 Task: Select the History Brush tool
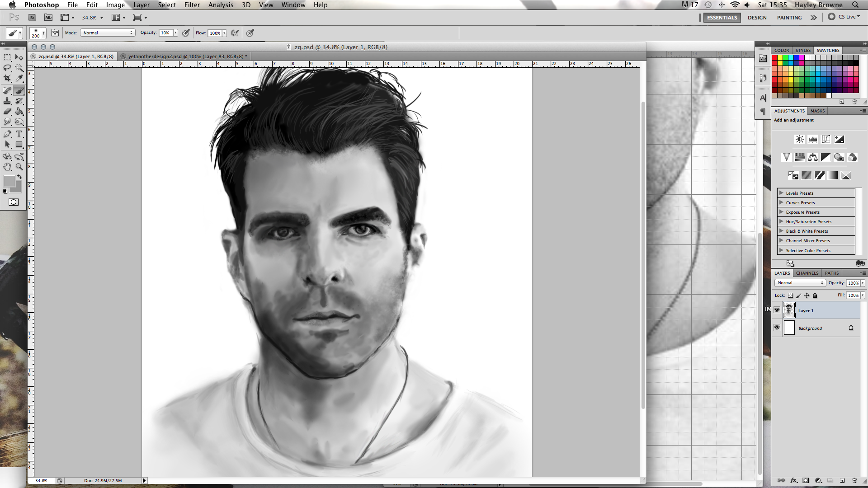coord(19,101)
